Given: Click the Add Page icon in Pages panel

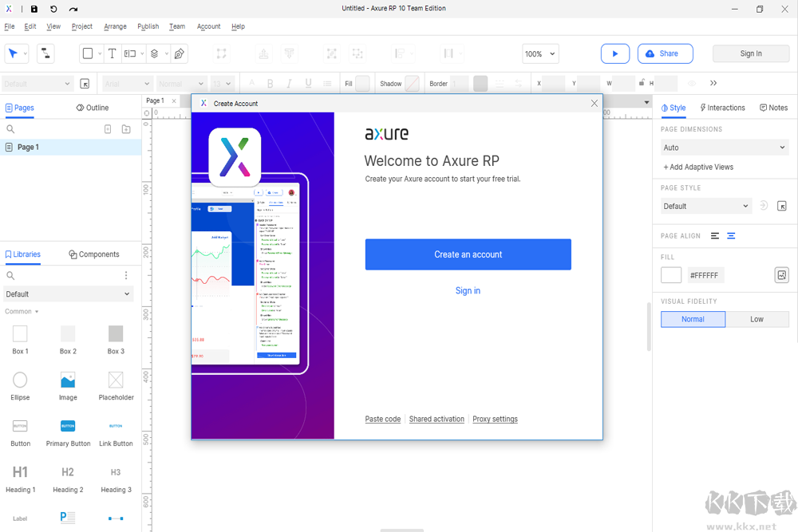Looking at the screenshot, I should [108, 128].
